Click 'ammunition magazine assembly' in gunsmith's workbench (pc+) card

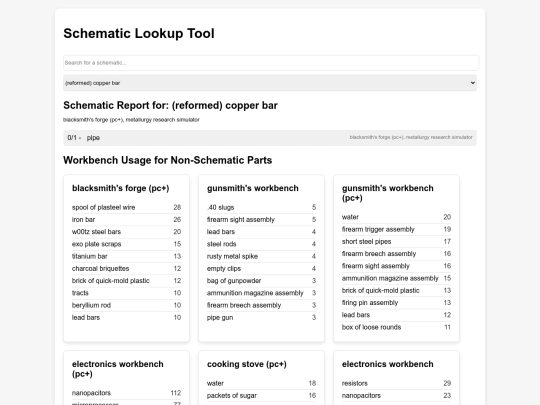coord(396,278)
